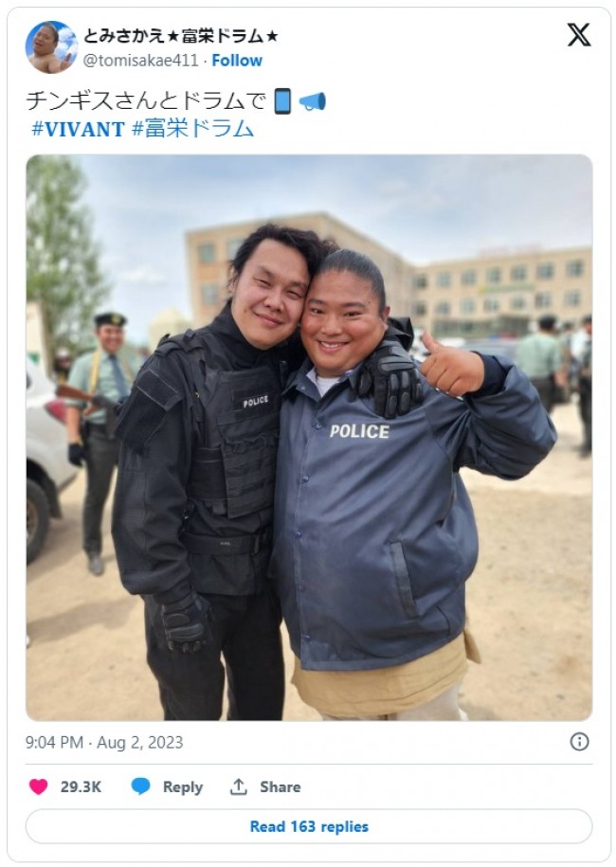Viewport: 616px width, 867px height.
Task: Click the heart like icon
Action: click(x=38, y=786)
